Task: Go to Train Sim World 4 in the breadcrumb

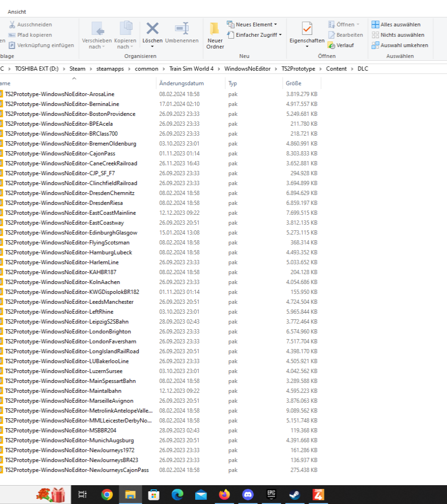Action: click(192, 69)
